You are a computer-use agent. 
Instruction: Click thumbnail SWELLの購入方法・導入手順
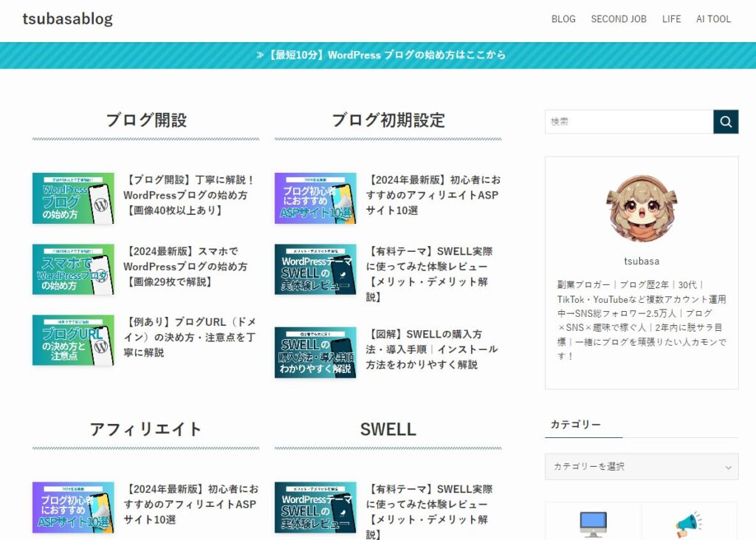tap(315, 353)
